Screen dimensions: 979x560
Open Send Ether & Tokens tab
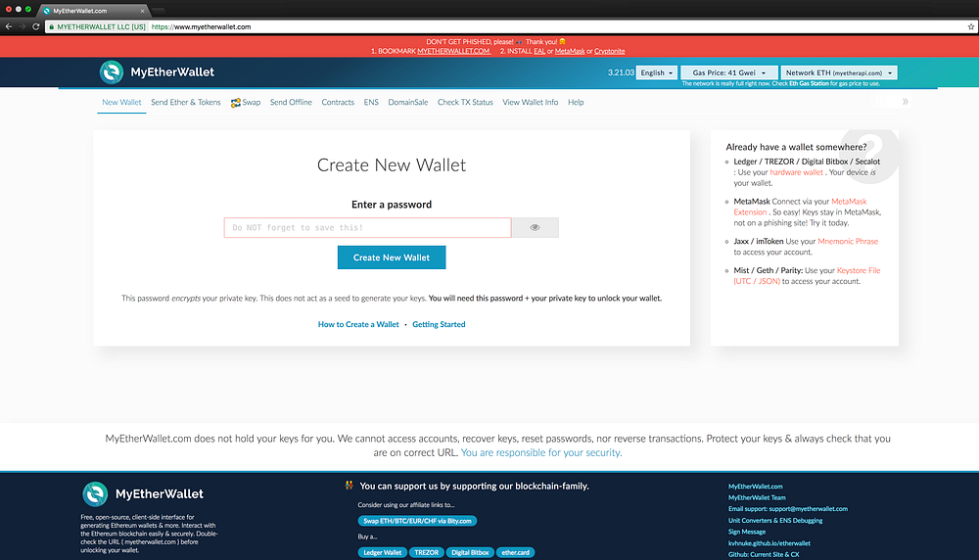click(186, 103)
